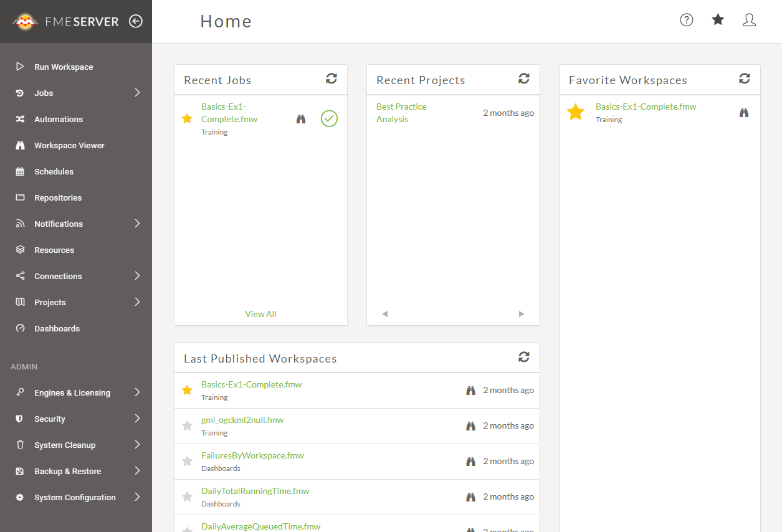Click View All in Recent Jobs

click(260, 314)
